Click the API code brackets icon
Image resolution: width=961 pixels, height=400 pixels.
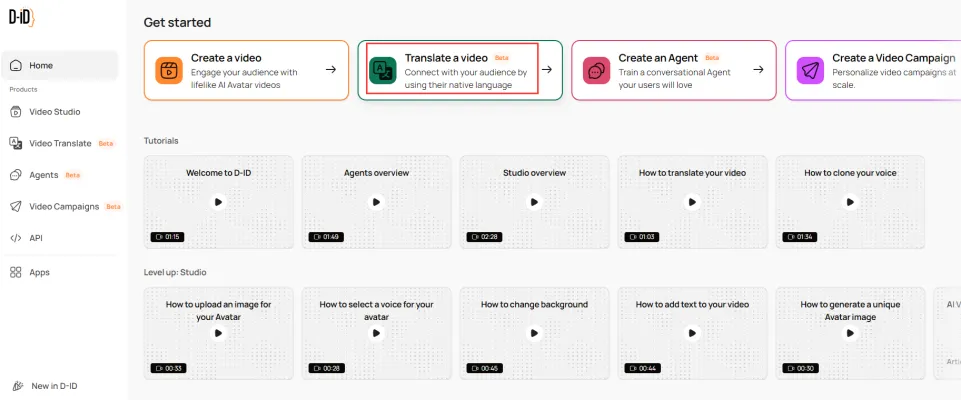[16, 238]
